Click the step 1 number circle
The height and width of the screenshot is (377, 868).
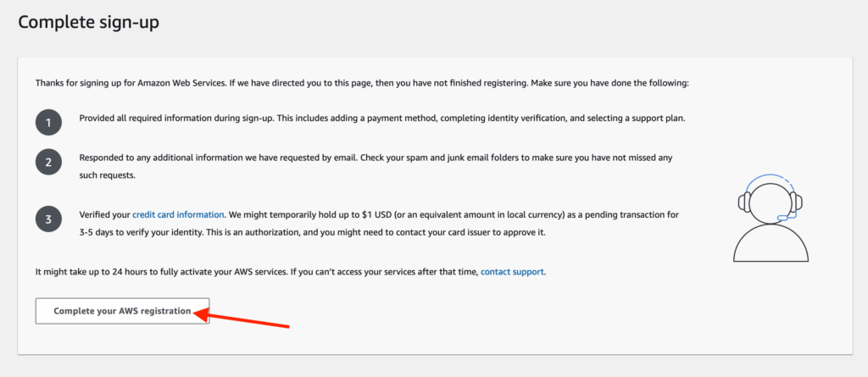tap(48, 123)
